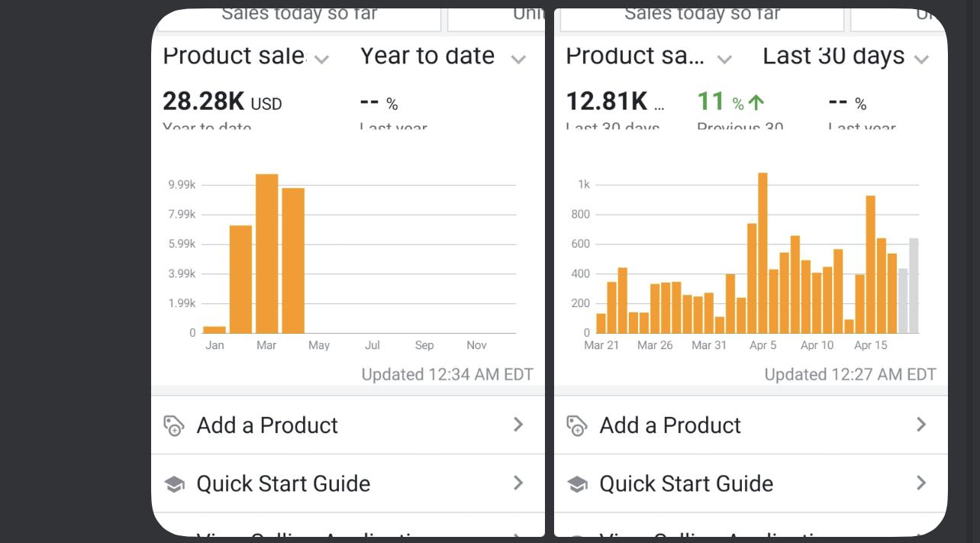Select the Add a Product tag icon

point(175,425)
